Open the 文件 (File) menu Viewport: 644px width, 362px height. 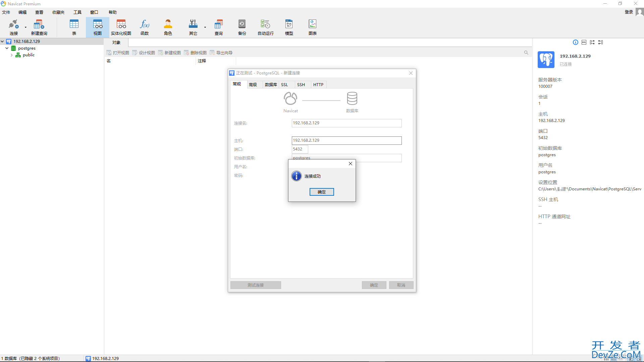pyautogui.click(x=6, y=12)
